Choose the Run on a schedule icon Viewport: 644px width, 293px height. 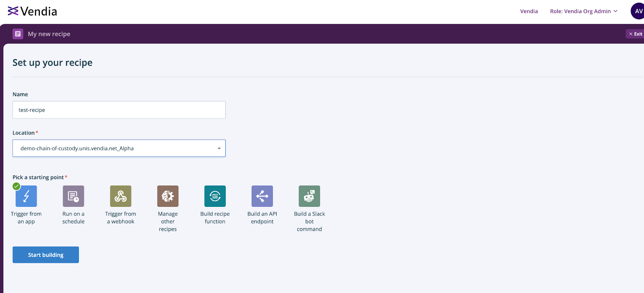coord(73,196)
